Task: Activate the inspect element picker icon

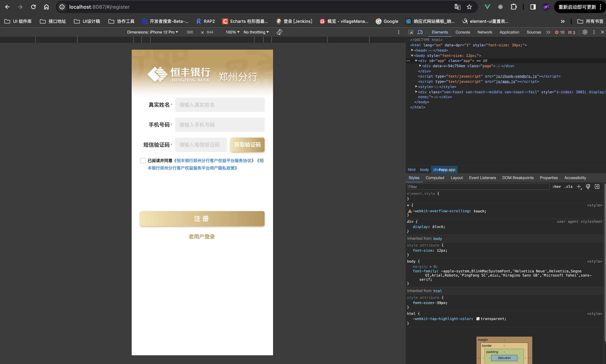Action: coord(411,32)
